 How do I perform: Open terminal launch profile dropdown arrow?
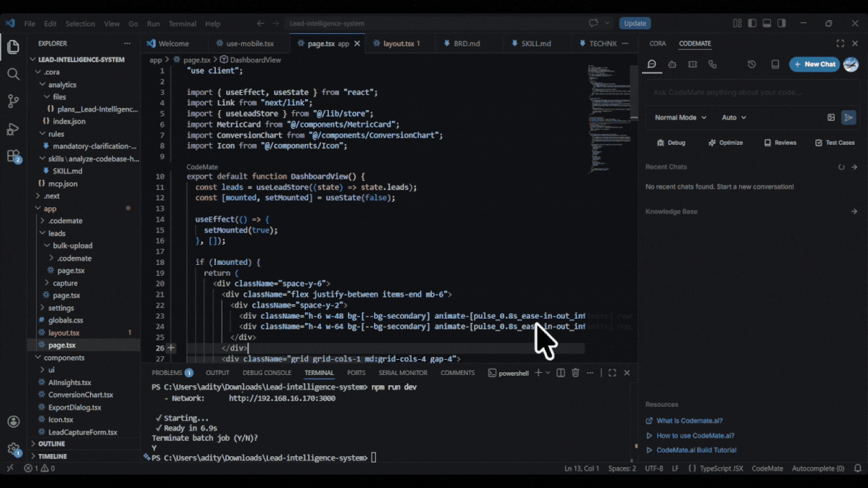548,373
